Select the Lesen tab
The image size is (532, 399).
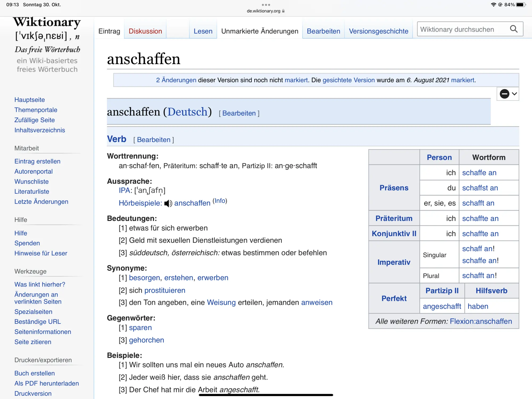point(203,31)
